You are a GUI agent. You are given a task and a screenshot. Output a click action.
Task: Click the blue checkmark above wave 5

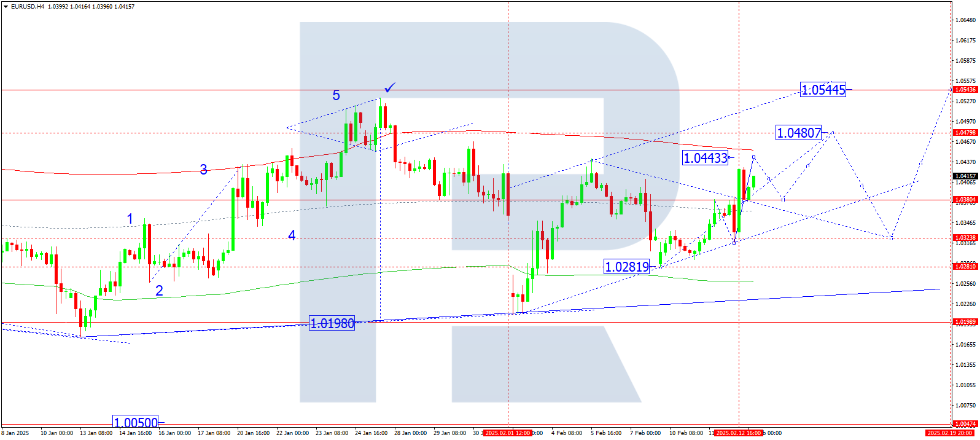click(389, 87)
